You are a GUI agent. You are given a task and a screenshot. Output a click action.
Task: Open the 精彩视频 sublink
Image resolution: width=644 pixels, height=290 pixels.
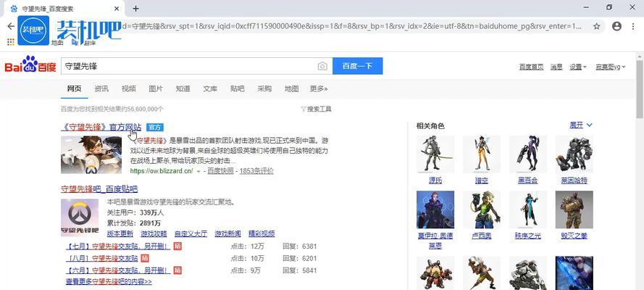point(262,233)
